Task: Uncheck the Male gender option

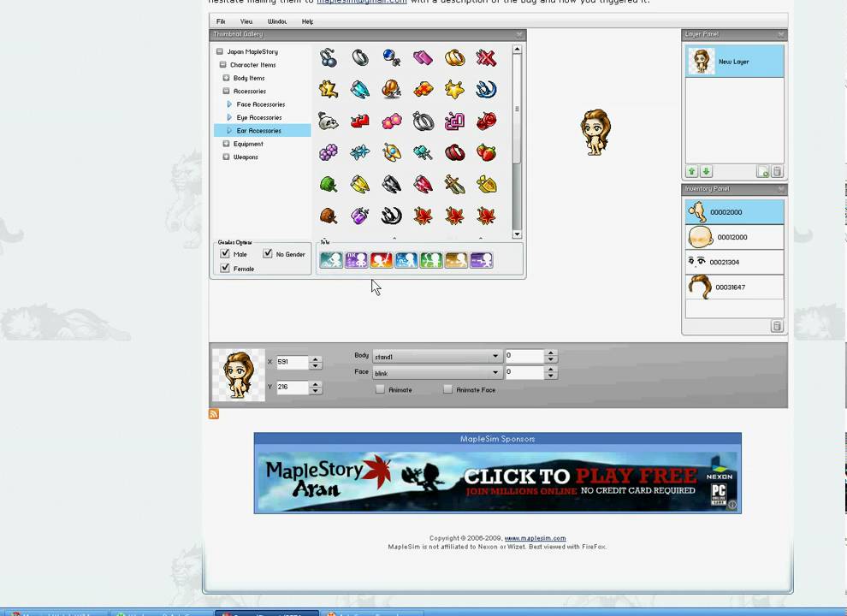Action: click(225, 253)
